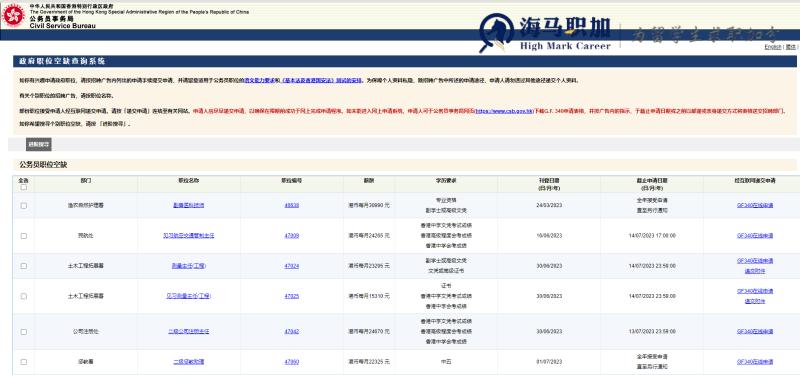This screenshot has width=800, height=375.
Task: Click the 公司注册处 department cell
Action: [x=85, y=332]
